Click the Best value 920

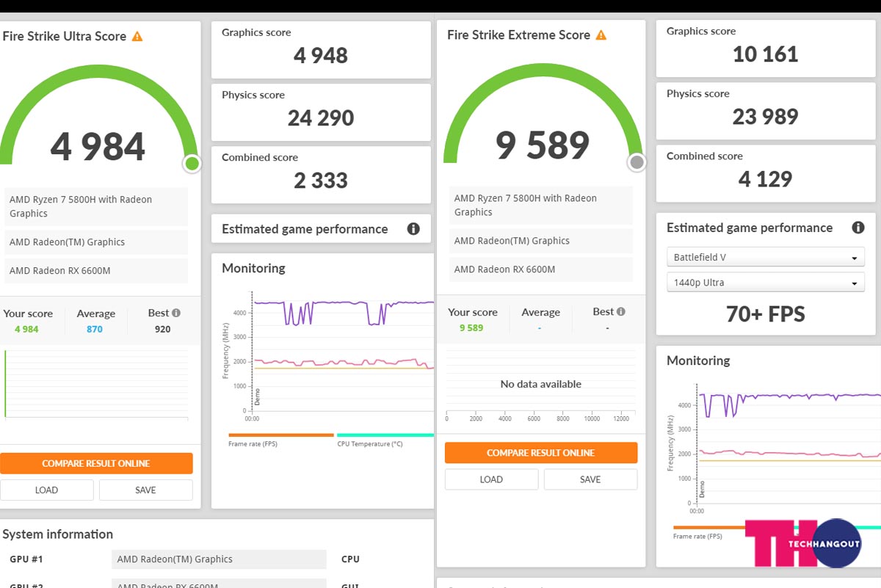[163, 329]
